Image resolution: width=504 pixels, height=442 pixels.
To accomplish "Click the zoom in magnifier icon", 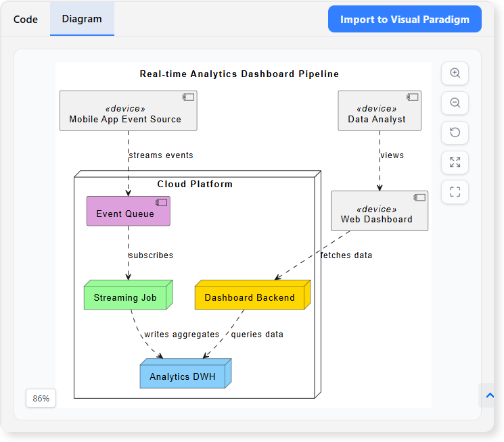I will coord(455,74).
